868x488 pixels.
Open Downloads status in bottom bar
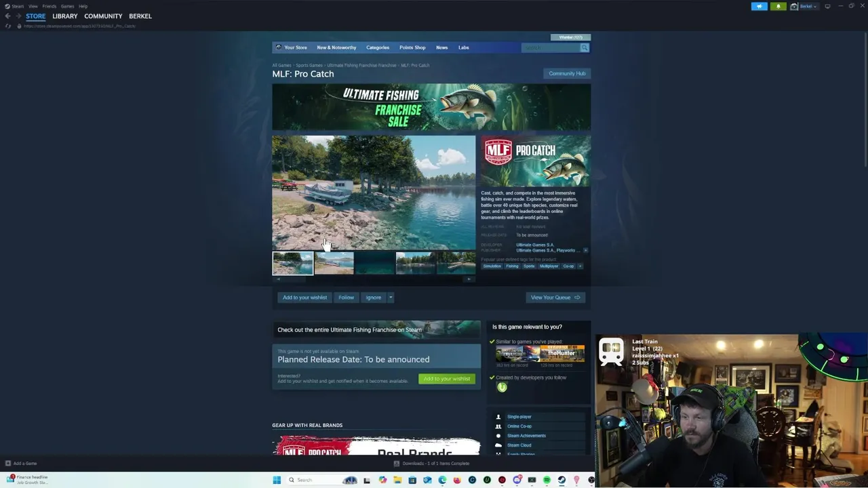[x=431, y=464]
